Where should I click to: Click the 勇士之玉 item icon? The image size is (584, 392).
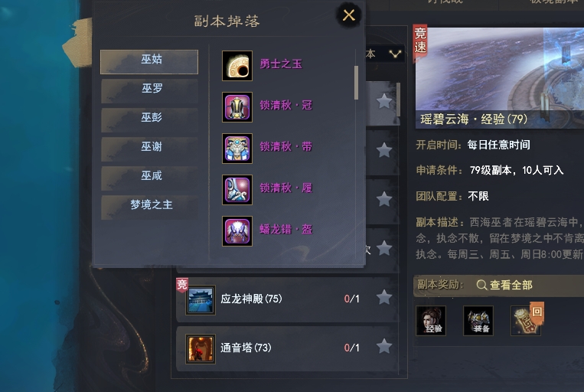click(x=237, y=66)
